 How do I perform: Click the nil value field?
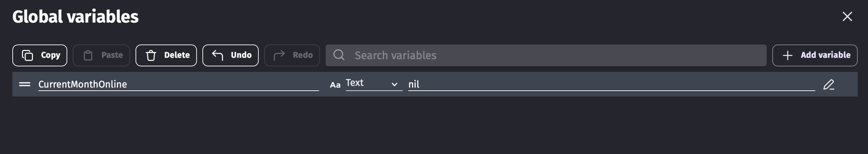click(611, 84)
